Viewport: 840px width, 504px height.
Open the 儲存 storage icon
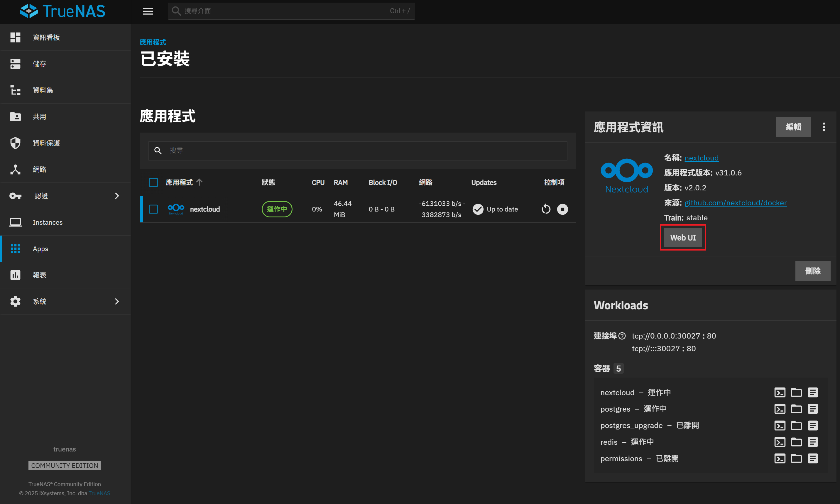coord(15,63)
